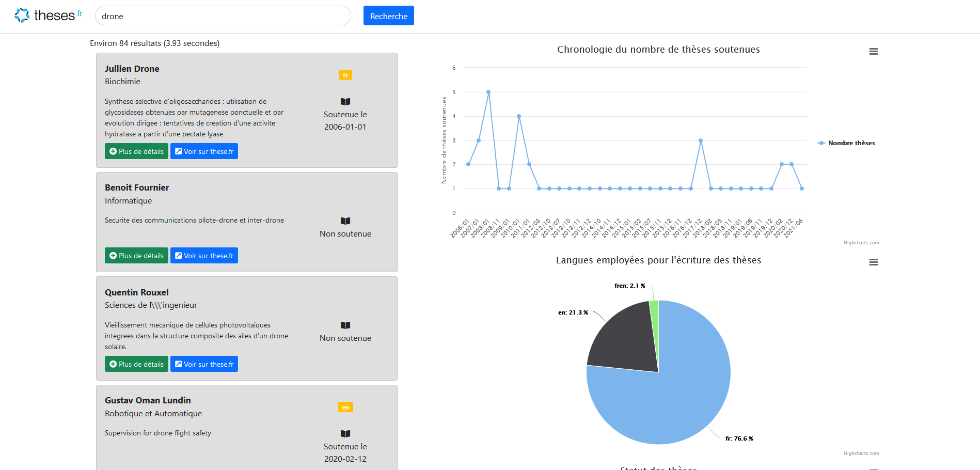Click the Highcharts.com credit under line chart

click(x=861, y=243)
